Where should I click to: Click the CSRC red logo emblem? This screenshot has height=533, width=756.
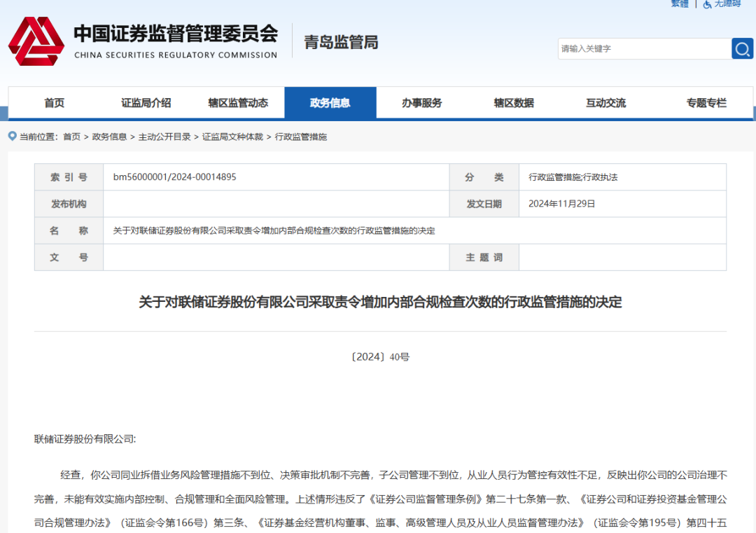36,41
